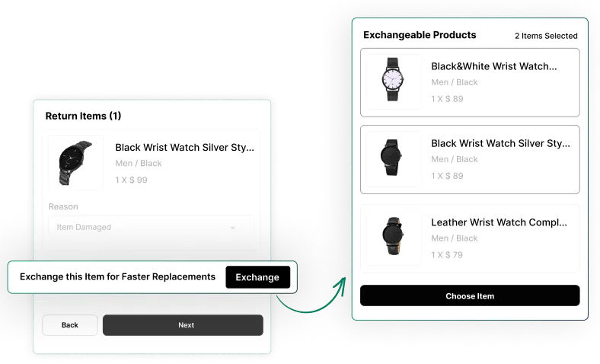This screenshot has height=364, width=600.
Task: Select the Black&White Wrist Watch card
Action: point(470,82)
